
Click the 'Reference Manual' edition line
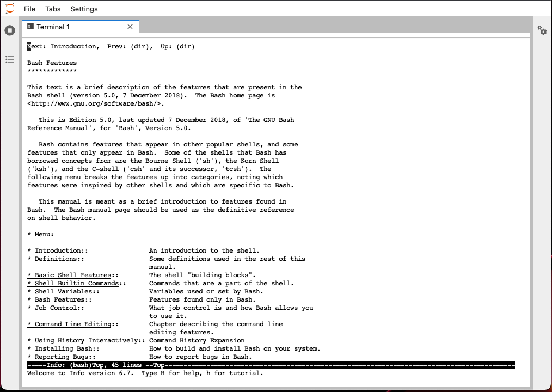click(x=109, y=128)
